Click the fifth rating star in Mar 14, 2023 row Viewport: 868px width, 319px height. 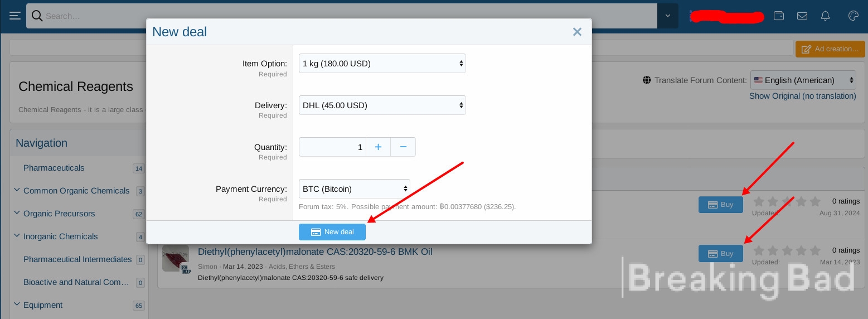815,250
